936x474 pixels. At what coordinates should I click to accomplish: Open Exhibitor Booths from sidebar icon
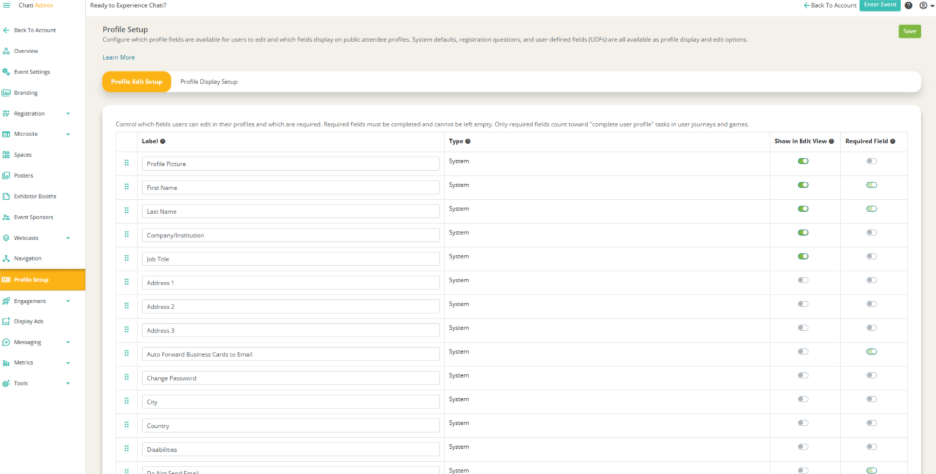tap(7, 196)
